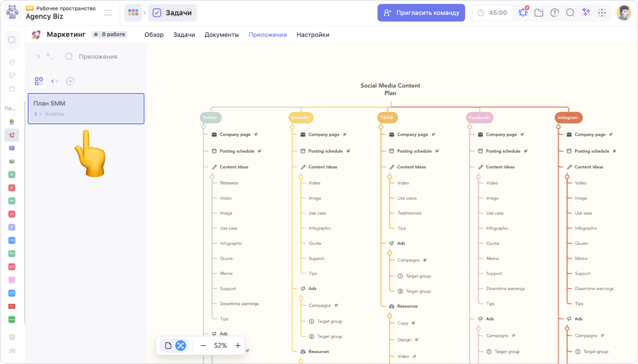Click the Задачи button in header

point(173,13)
